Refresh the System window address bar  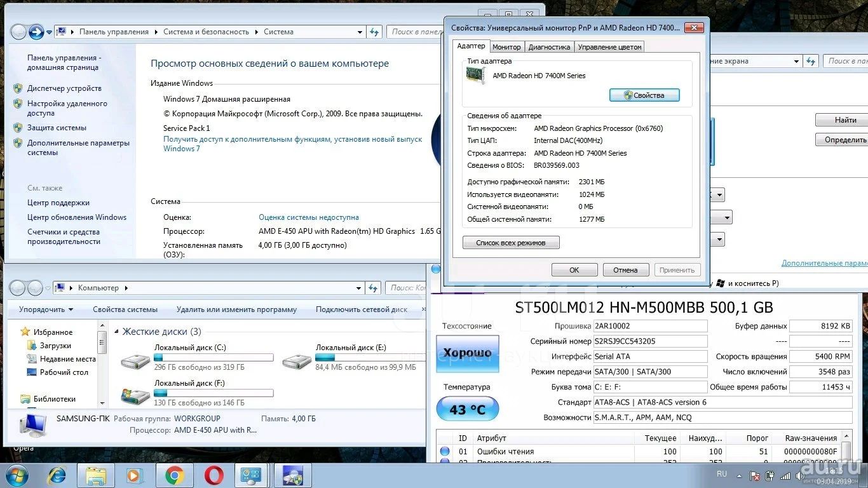click(375, 32)
